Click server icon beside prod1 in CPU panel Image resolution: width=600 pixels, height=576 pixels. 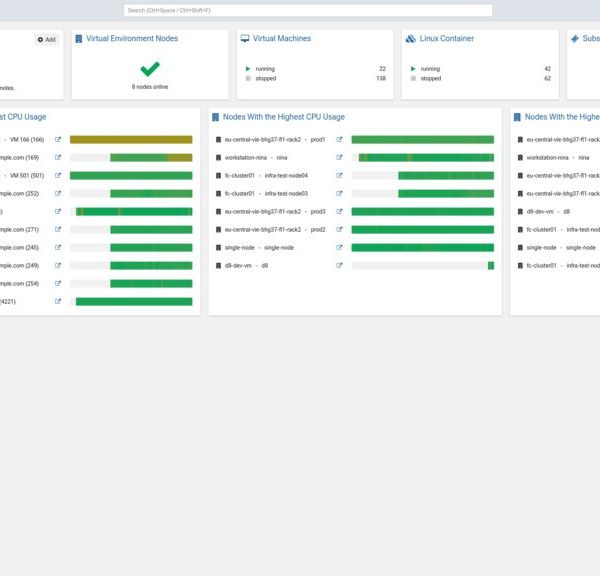point(218,140)
